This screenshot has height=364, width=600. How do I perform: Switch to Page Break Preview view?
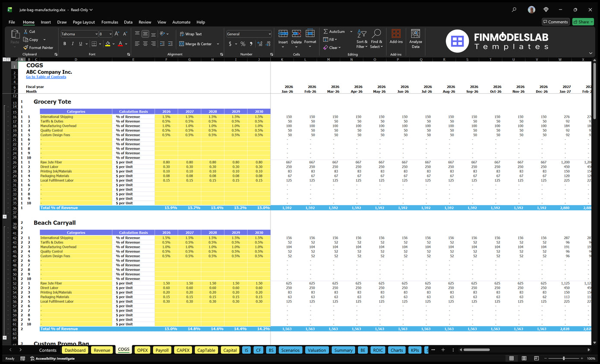(536, 358)
